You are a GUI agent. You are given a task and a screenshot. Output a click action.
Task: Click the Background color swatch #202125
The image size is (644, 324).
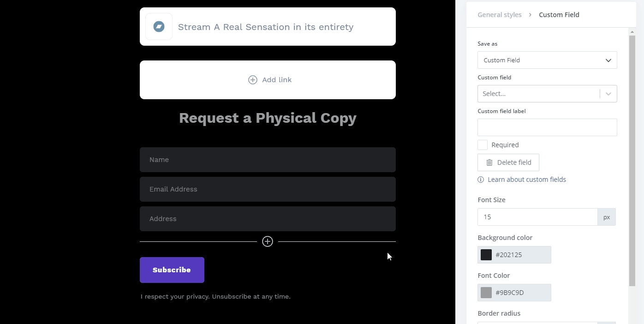(485, 254)
